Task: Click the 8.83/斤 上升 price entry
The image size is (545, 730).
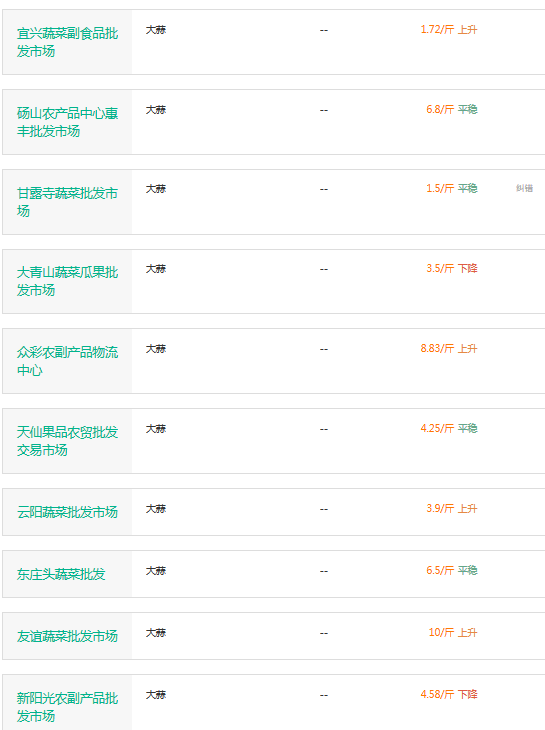Action: click(449, 349)
